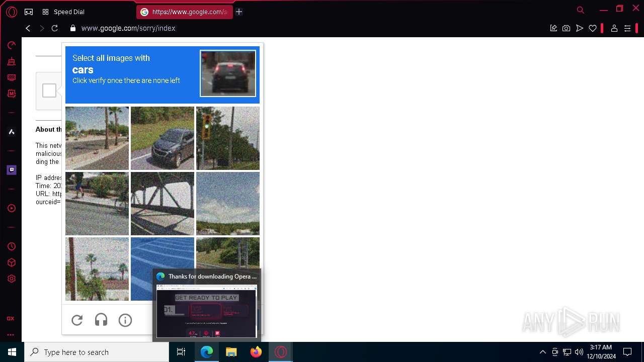Open the Twitch sidebar panel

(11, 170)
